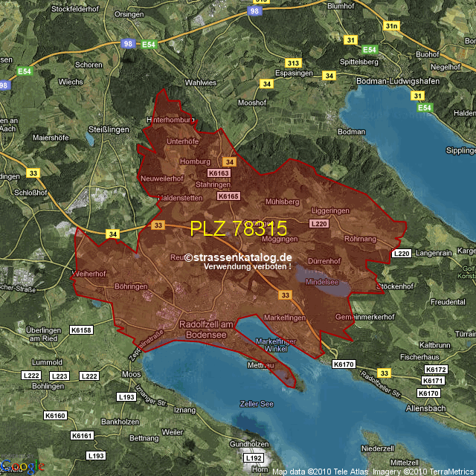476x476 pixels.
Task: Click the K6163 road marker
Action: click(x=219, y=173)
